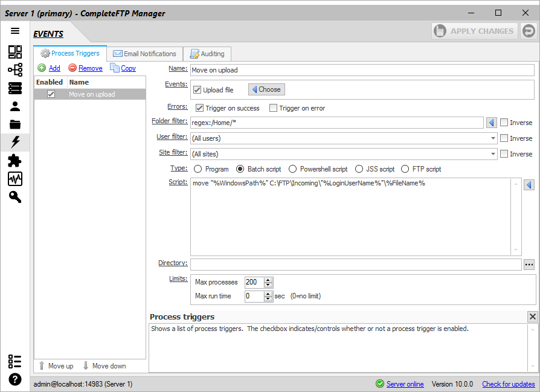Close the Process triggers help panel
Image resolution: width=540 pixels, height=392 pixels.
tap(532, 316)
